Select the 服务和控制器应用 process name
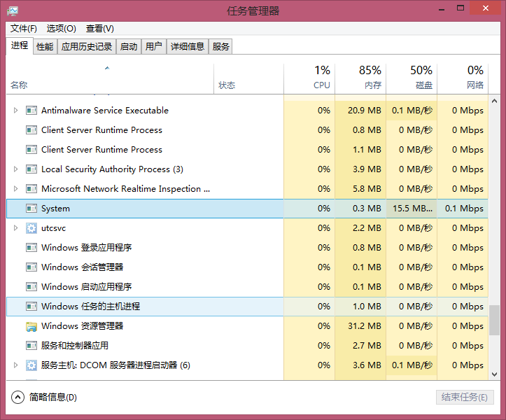This screenshot has width=506, height=420. (75, 346)
